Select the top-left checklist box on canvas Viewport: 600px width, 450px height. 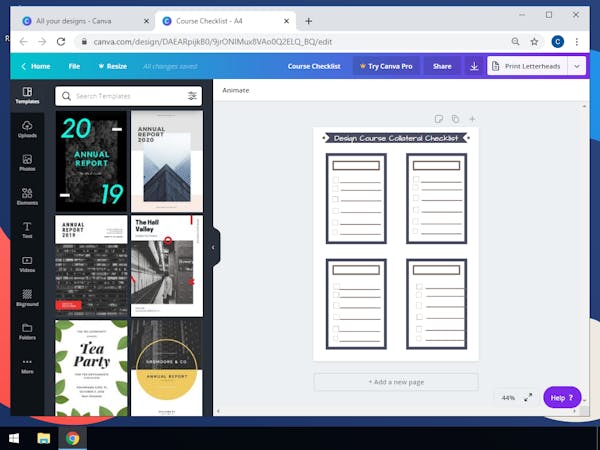(x=356, y=198)
